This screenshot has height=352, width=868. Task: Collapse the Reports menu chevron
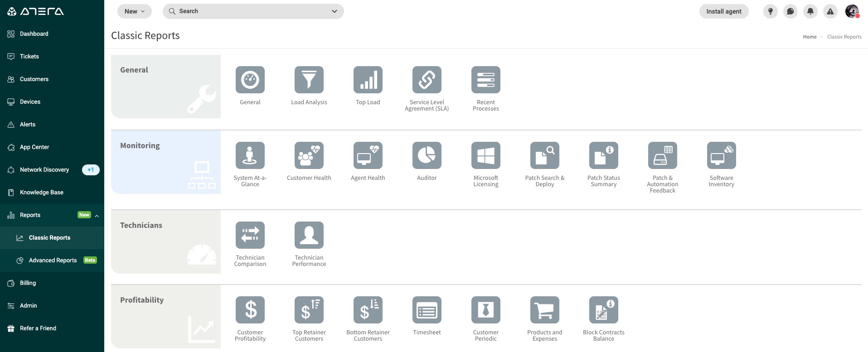[x=97, y=216]
